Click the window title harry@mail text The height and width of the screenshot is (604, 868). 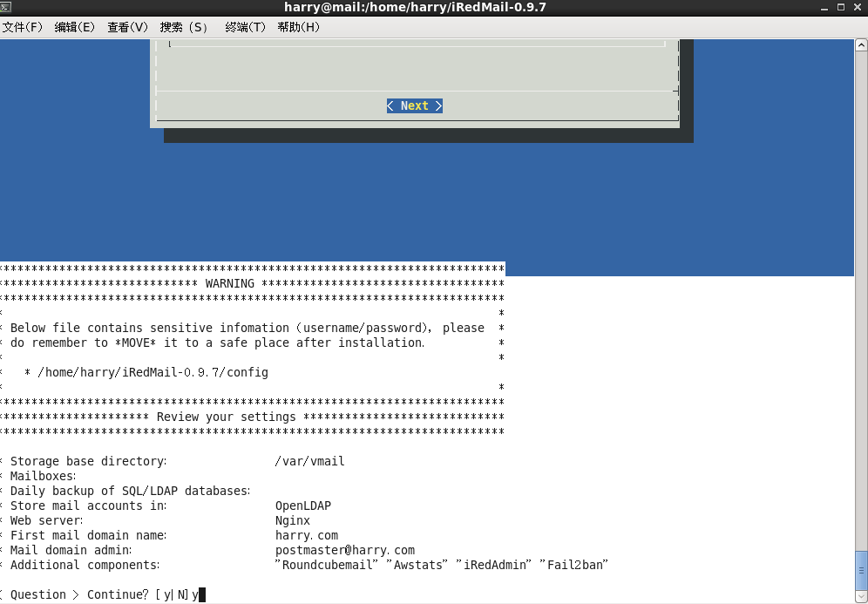coord(415,7)
